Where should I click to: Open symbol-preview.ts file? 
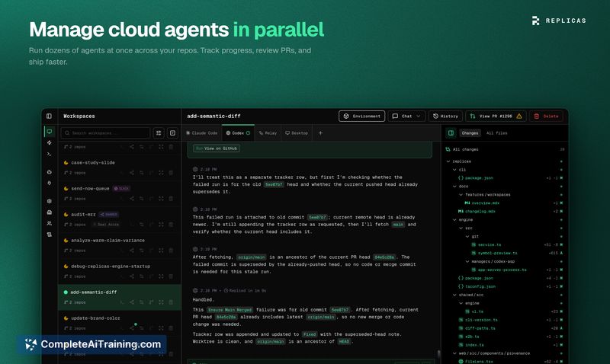pos(498,253)
